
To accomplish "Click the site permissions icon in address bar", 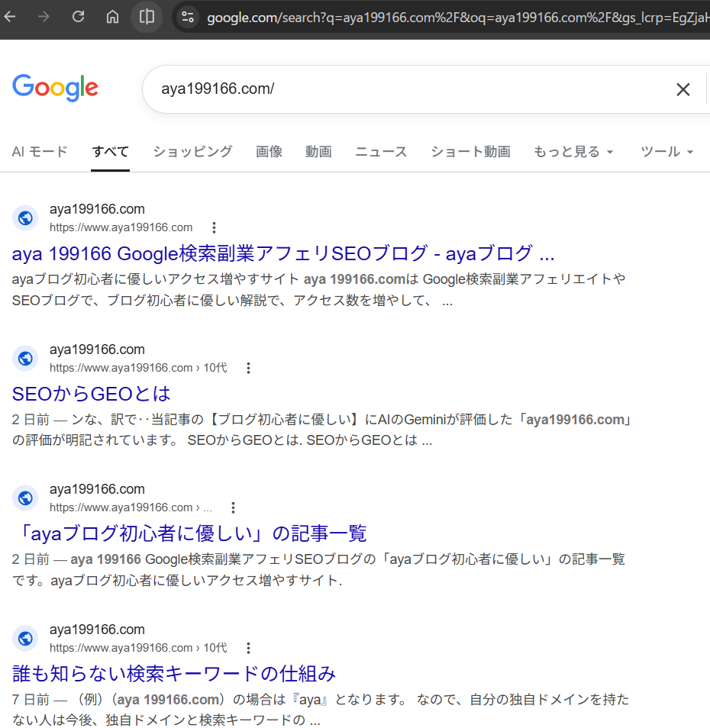I will [x=187, y=17].
